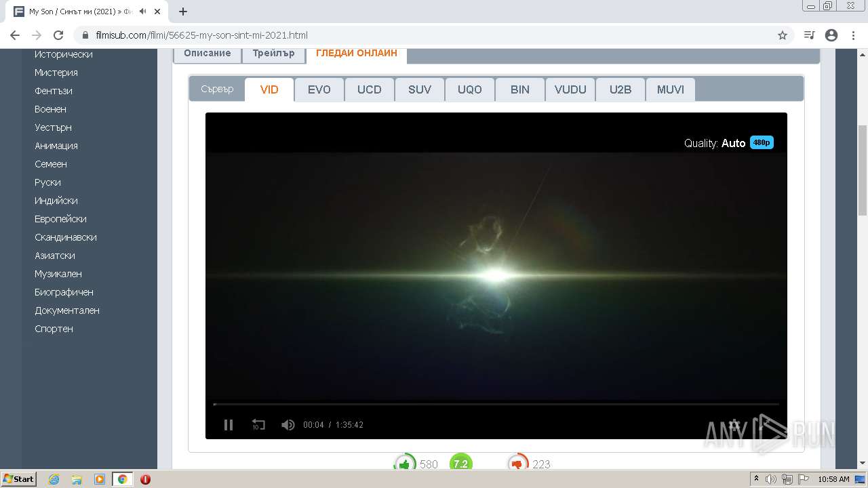
Task: Open Спортен genre link
Action: click(54, 329)
